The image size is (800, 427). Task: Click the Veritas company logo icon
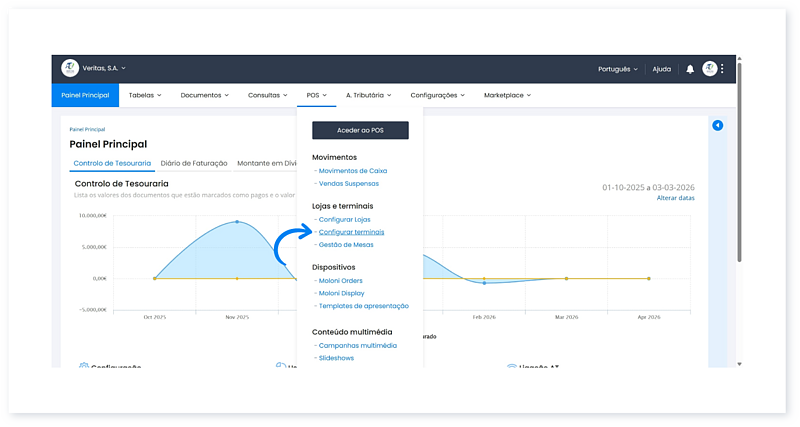click(x=70, y=68)
